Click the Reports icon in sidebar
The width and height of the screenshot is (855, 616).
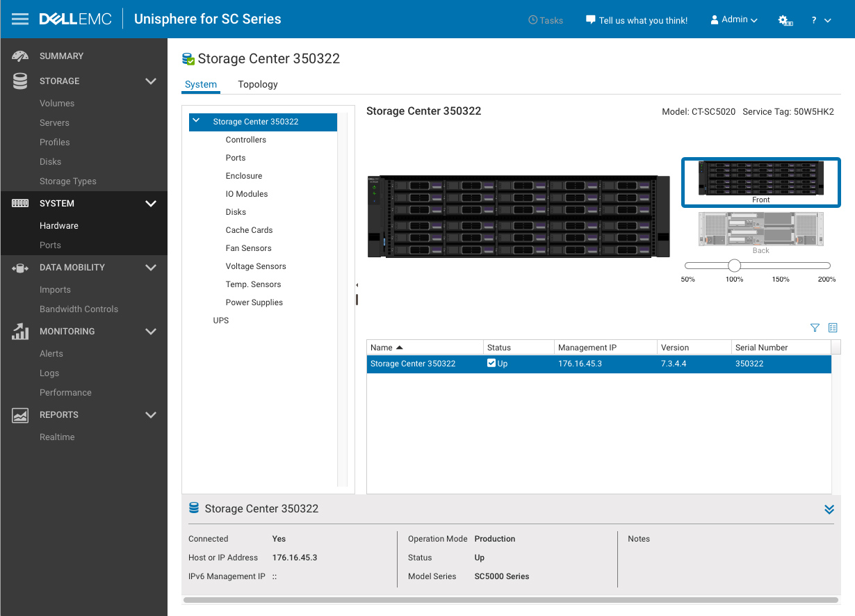coord(20,415)
